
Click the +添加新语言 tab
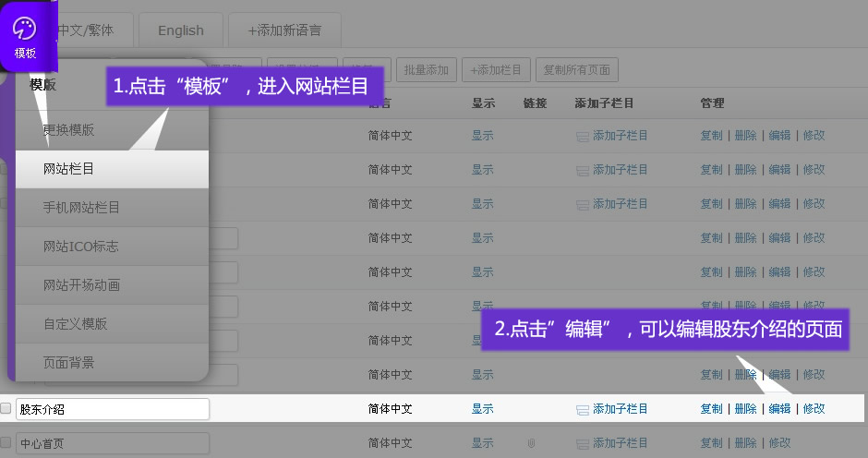(284, 30)
